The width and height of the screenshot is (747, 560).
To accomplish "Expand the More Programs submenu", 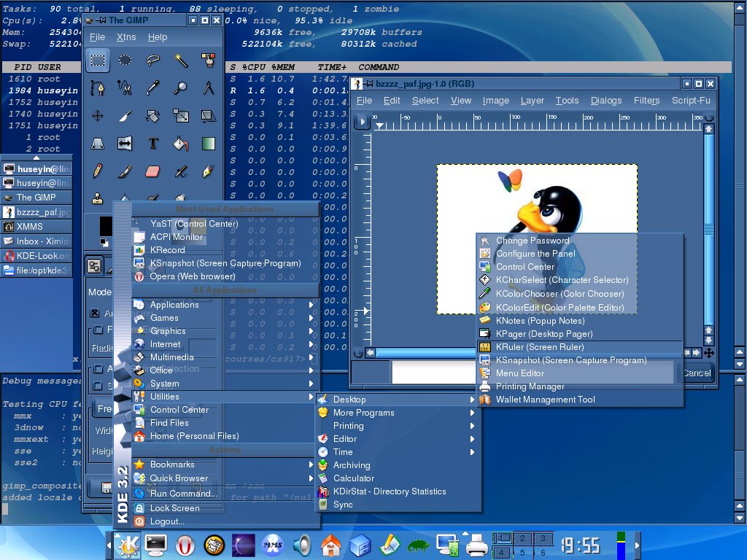I will pos(398,413).
